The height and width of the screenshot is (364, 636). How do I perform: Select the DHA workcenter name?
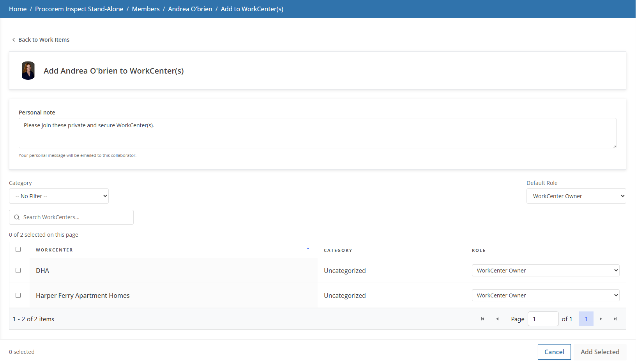pos(42,271)
